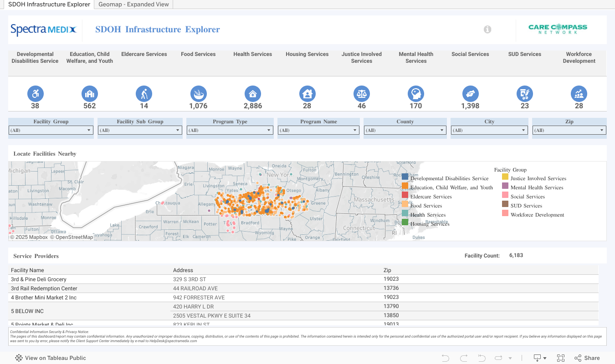615x364 pixels.
Task: Switch to Geomap - Expanded View tab
Action: 133,5
